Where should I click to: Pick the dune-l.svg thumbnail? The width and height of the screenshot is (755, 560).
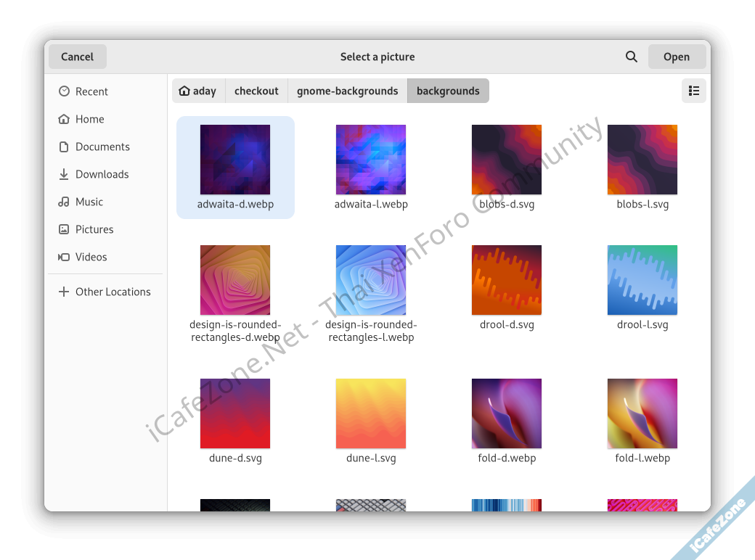pyautogui.click(x=371, y=413)
